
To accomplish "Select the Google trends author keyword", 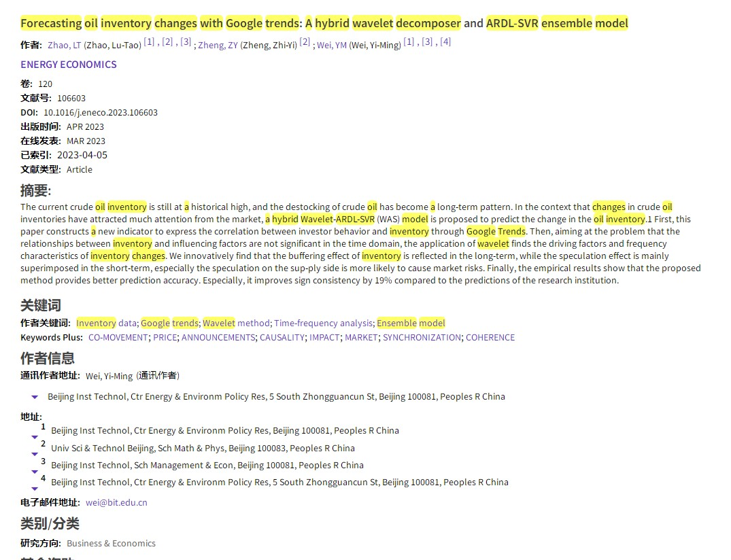I will tap(169, 323).
